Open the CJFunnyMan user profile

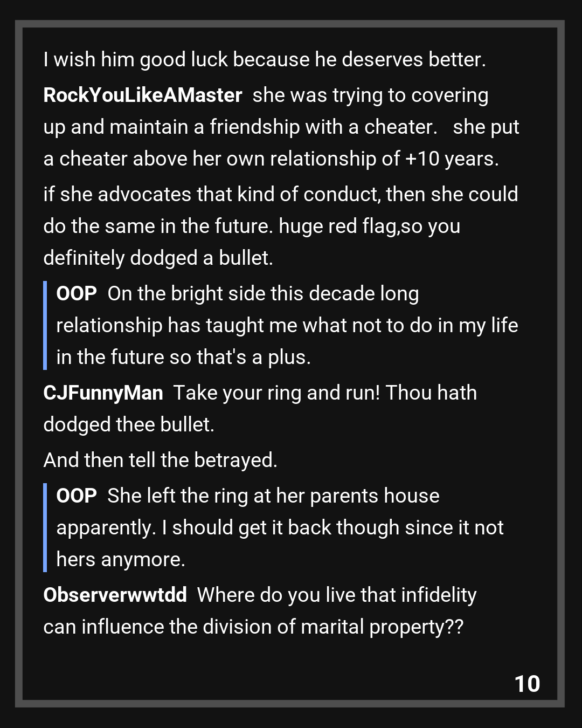pos(103,393)
